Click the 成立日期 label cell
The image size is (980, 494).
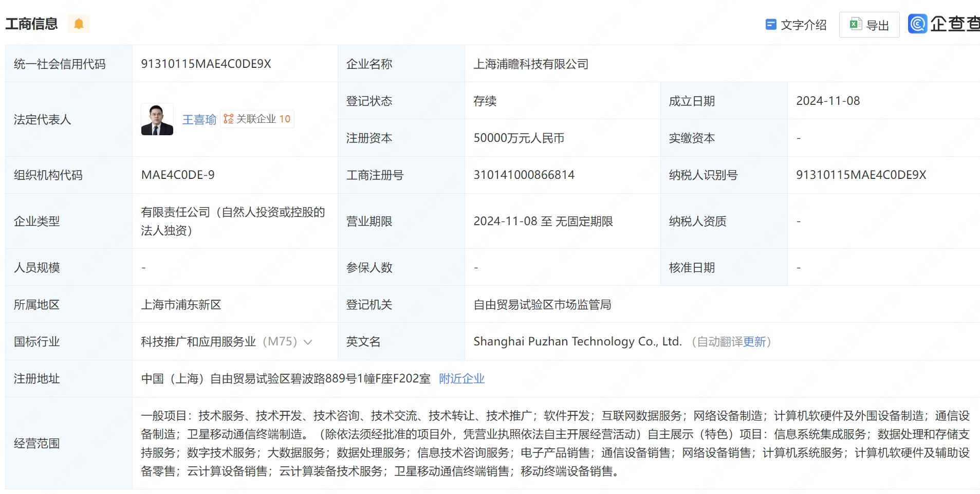(x=724, y=101)
